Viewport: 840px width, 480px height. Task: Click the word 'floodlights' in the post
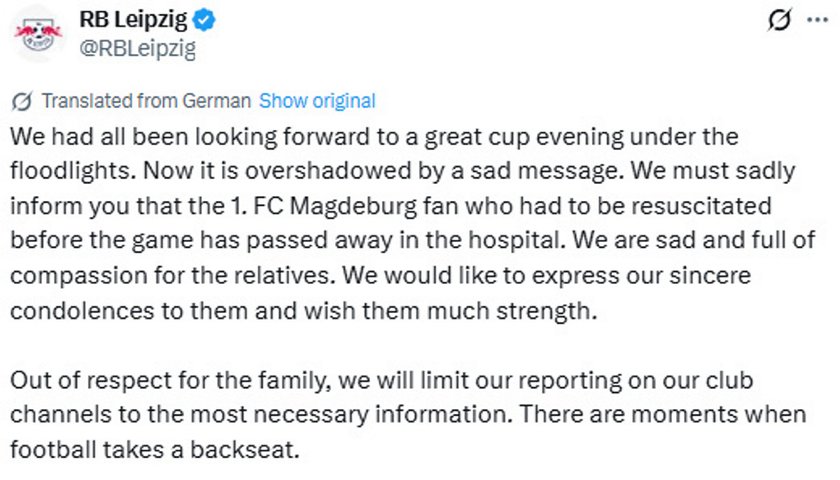coord(65,170)
